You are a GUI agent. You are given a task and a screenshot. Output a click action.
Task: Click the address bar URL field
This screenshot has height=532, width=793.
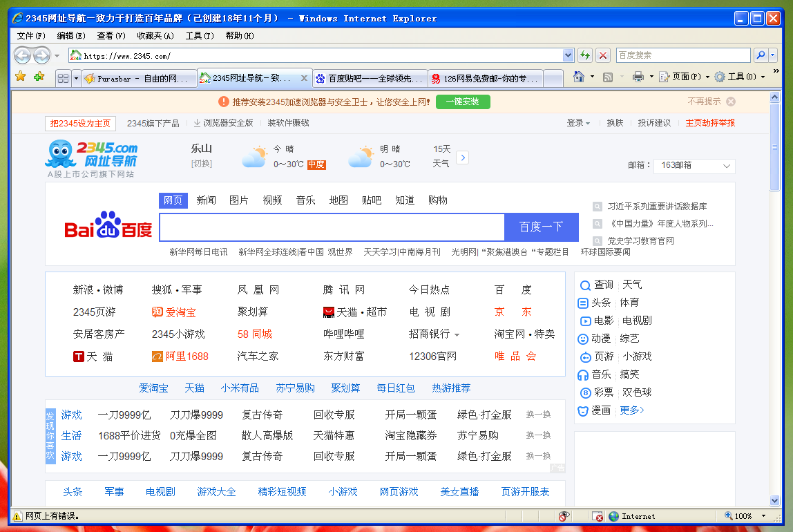click(316, 56)
